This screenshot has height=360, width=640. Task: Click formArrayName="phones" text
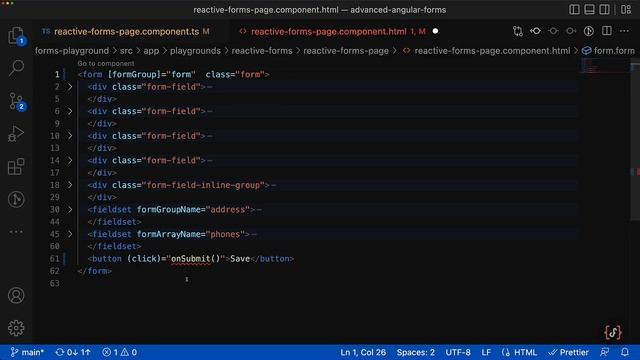(x=191, y=234)
